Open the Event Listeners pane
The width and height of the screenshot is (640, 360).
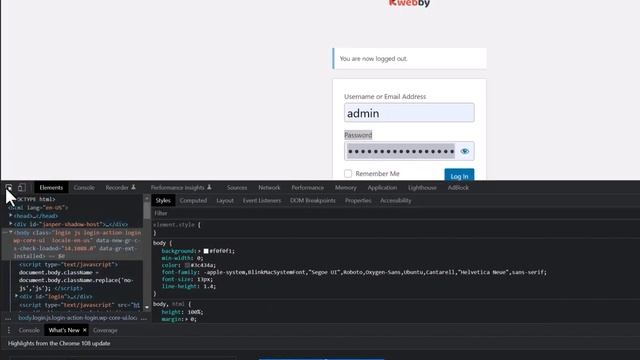[x=262, y=200]
